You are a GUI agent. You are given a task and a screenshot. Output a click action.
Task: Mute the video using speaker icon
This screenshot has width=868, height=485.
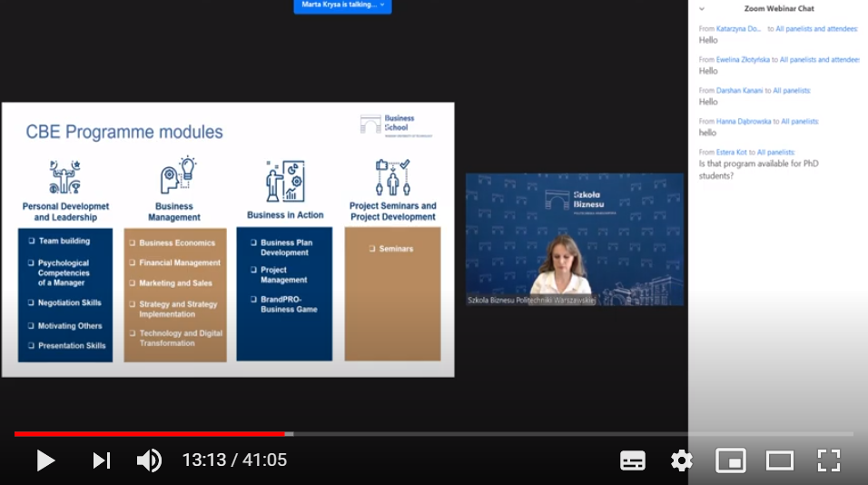pyautogui.click(x=149, y=460)
